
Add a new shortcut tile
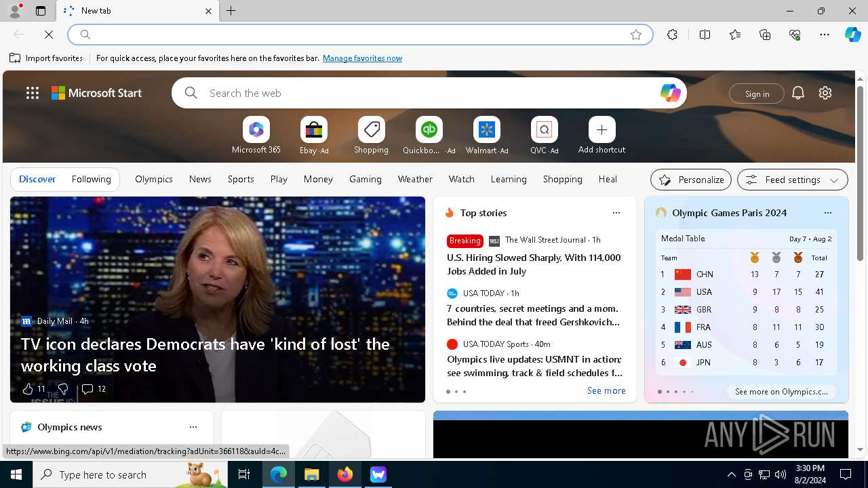pyautogui.click(x=601, y=136)
